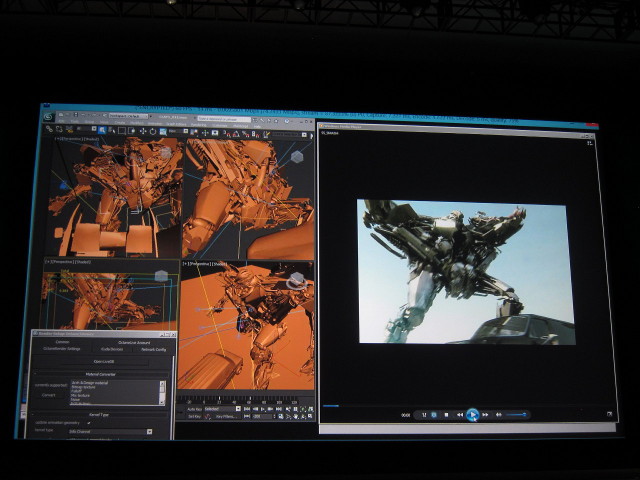Toggle repeat in Media Player

point(434,415)
